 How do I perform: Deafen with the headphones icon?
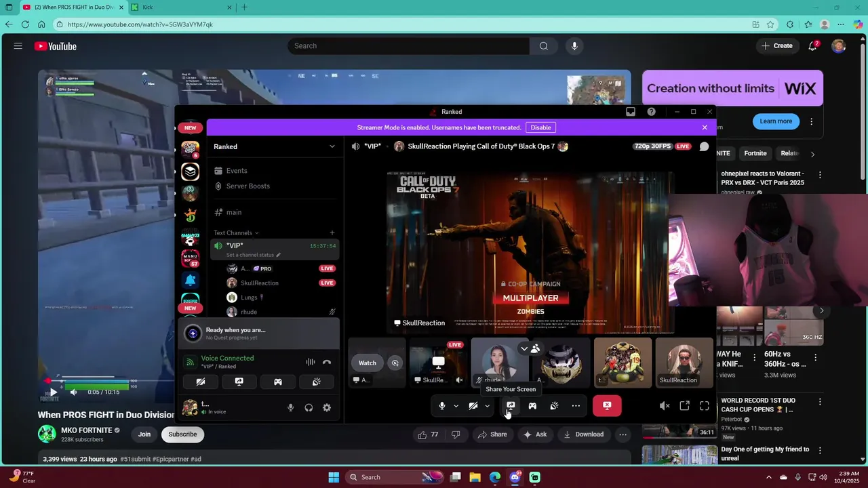click(309, 408)
